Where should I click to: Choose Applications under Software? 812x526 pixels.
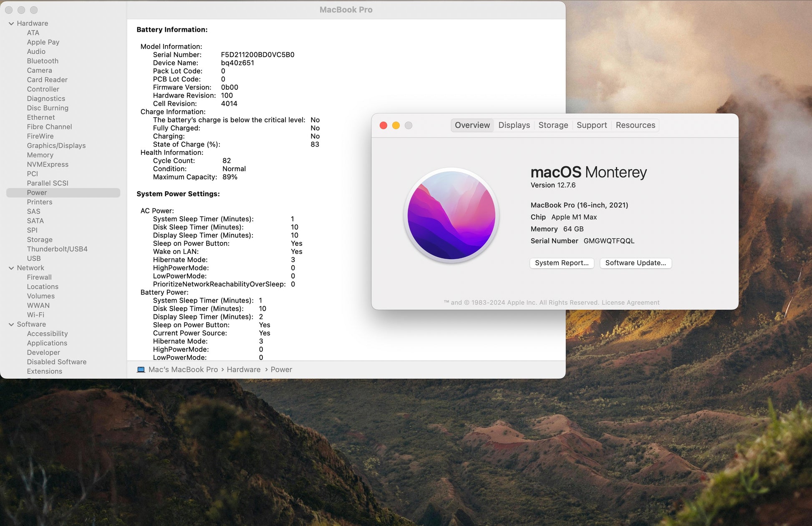click(x=47, y=343)
